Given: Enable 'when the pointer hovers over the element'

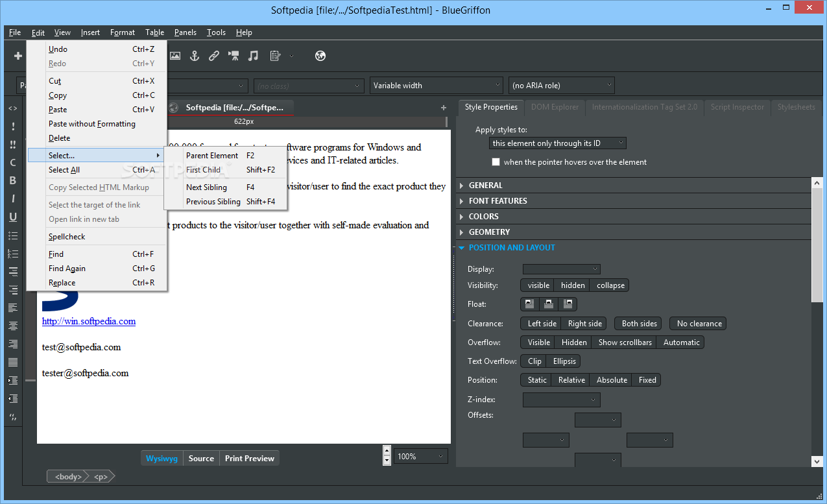Looking at the screenshot, I should click(496, 162).
